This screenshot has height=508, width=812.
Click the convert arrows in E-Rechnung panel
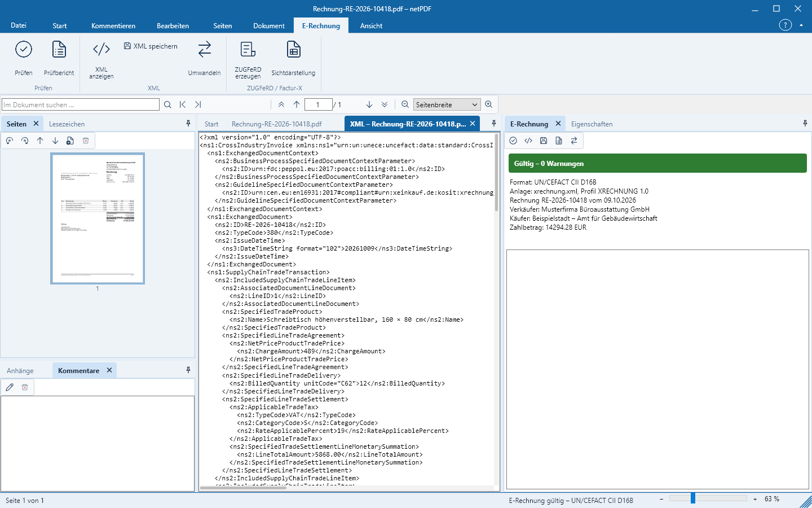[x=574, y=141]
